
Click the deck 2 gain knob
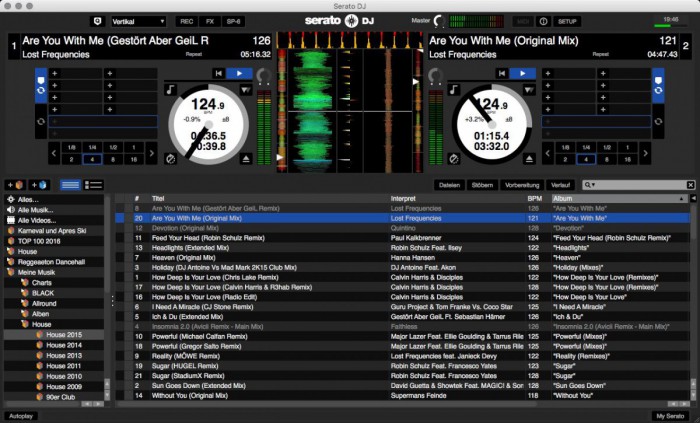436,76
